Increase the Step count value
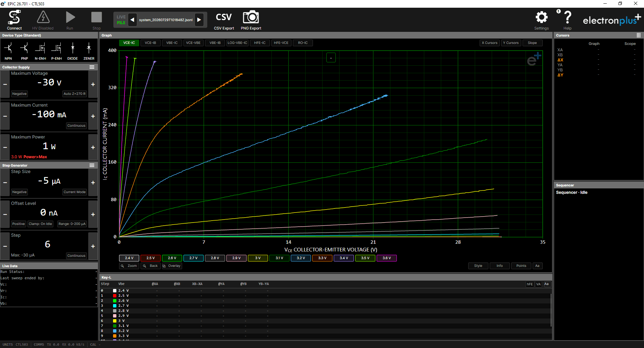 [93, 246]
